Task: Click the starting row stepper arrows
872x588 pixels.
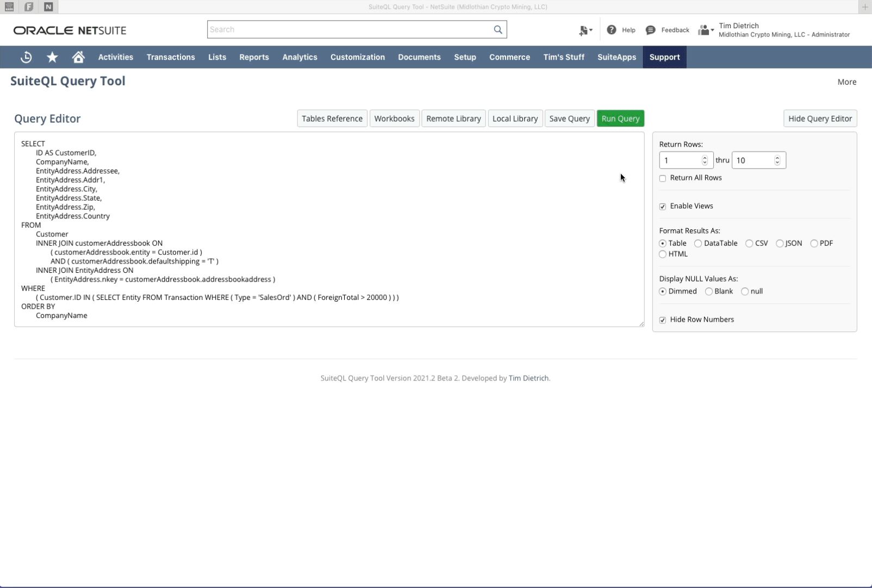Action: coord(705,160)
